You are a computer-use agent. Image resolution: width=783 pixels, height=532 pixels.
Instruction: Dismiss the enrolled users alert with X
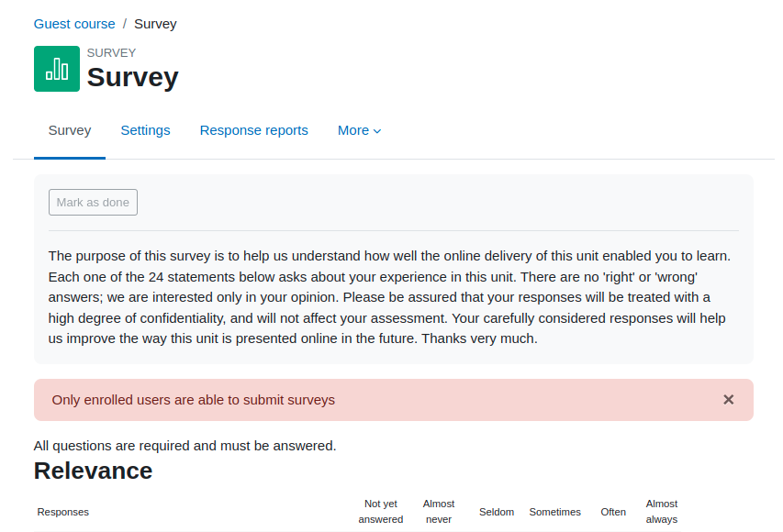coord(728,400)
